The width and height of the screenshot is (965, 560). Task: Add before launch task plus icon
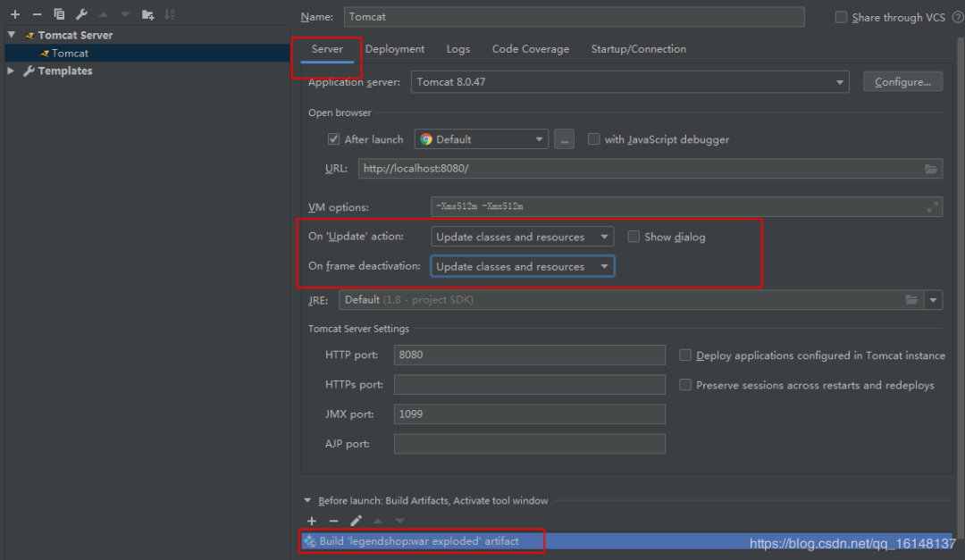tap(312, 522)
